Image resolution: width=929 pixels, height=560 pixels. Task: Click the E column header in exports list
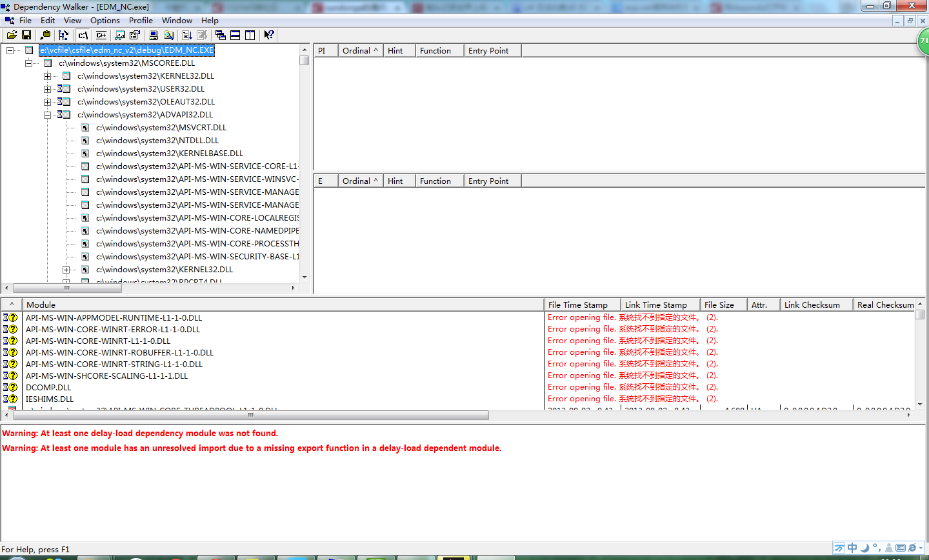(326, 181)
